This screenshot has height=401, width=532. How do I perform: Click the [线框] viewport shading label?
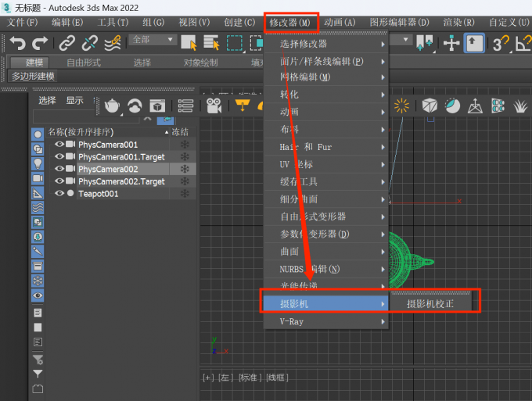(277, 378)
